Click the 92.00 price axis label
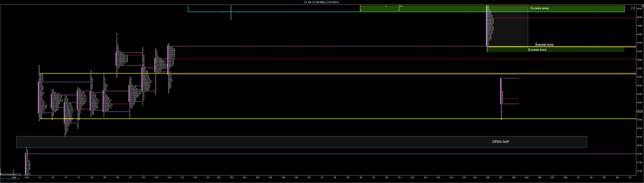 pos(639,145)
